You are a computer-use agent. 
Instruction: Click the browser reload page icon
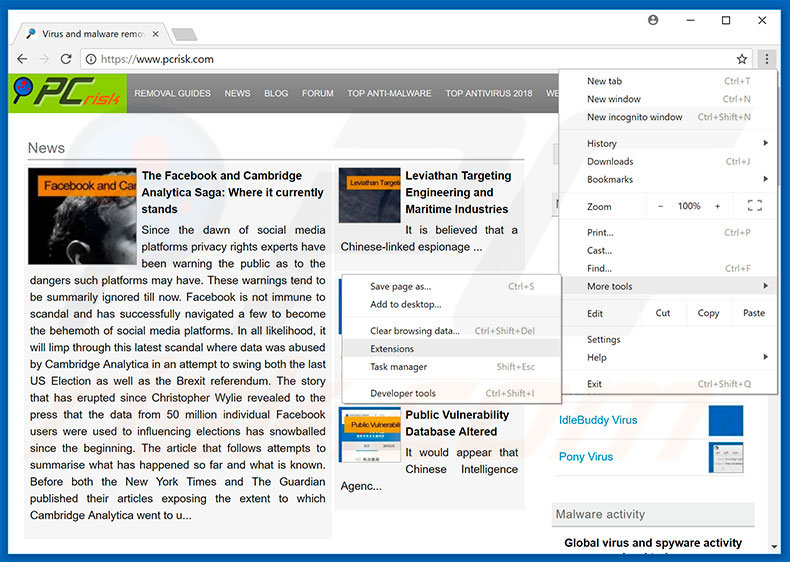point(66,59)
